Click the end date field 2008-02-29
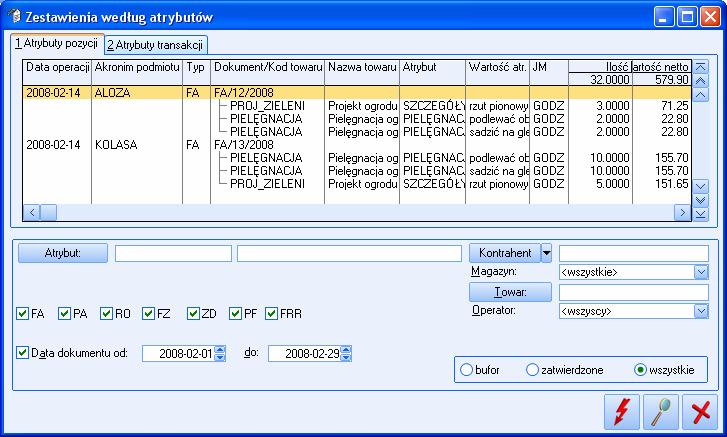Viewport: 727px width, 437px height. [305, 354]
